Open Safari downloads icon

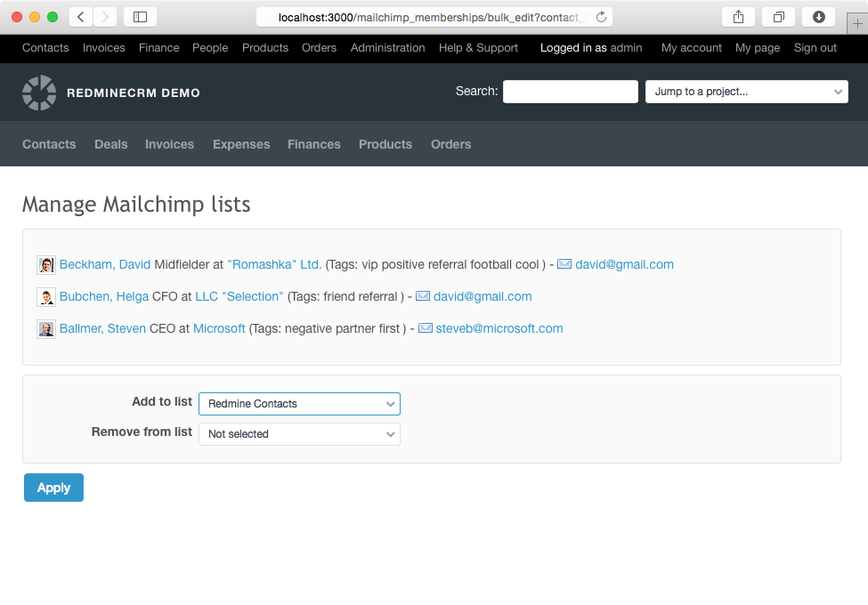[x=818, y=17]
